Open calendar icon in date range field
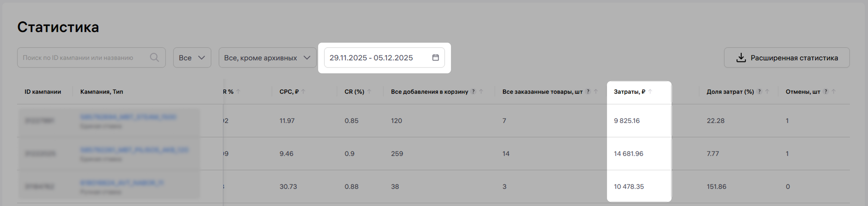Screen dimensions: 868x206 pyautogui.click(x=435, y=58)
